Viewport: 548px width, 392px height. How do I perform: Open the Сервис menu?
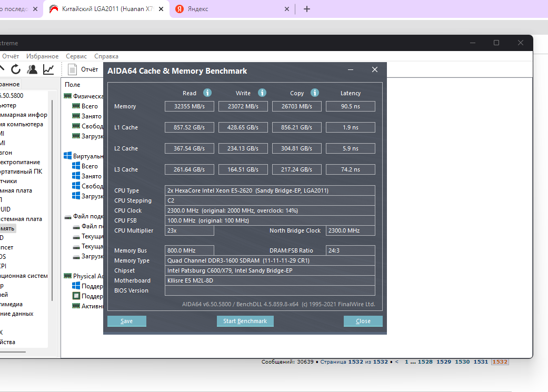(x=76, y=56)
